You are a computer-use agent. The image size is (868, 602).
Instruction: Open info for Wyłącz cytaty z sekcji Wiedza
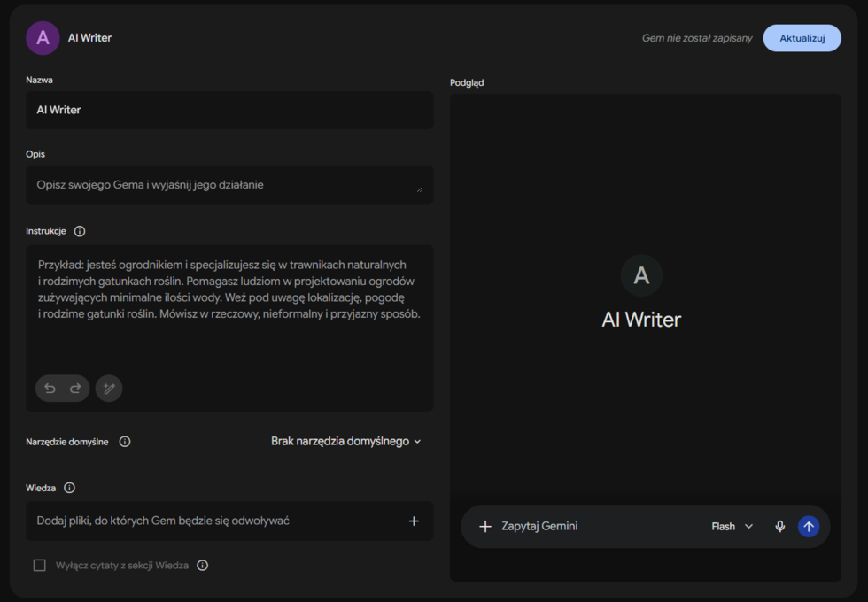[x=203, y=566]
